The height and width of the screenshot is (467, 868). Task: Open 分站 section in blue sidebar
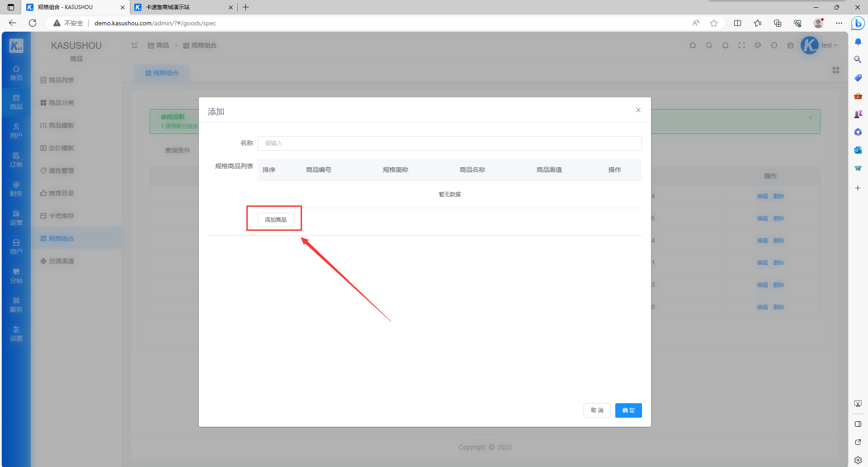point(16,276)
